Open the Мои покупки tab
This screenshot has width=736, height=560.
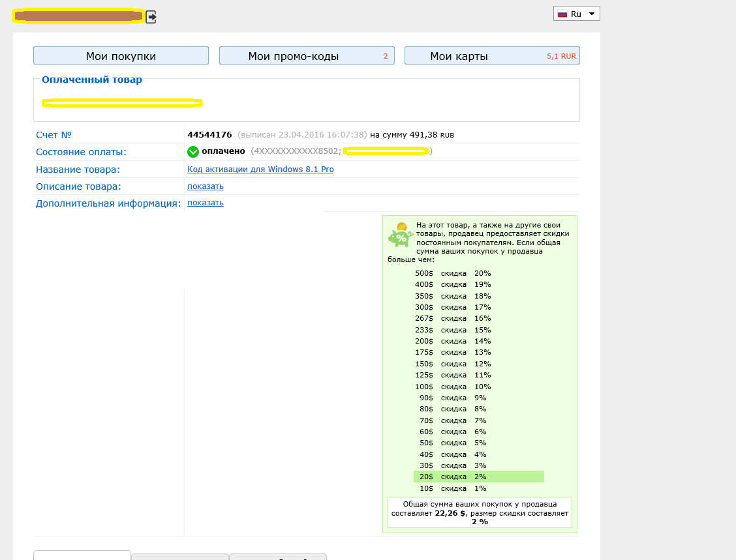(121, 56)
